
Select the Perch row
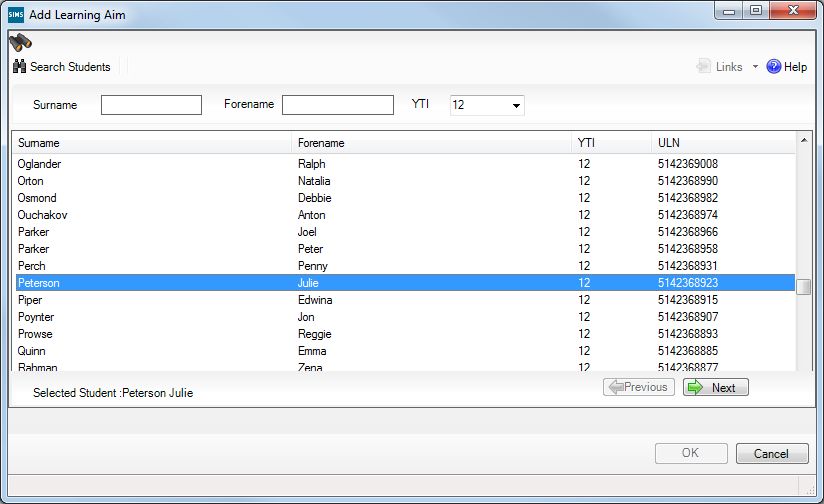(405, 266)
